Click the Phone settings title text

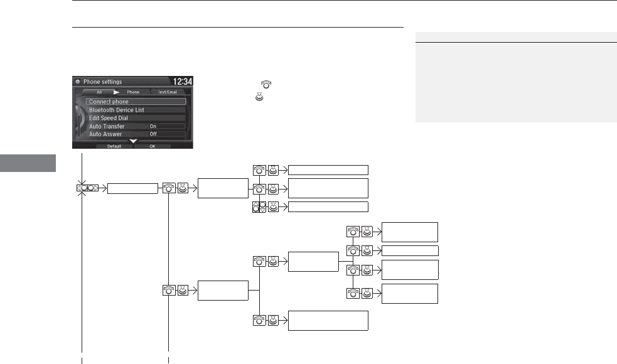pyautogui.click(x=103, y=82)
